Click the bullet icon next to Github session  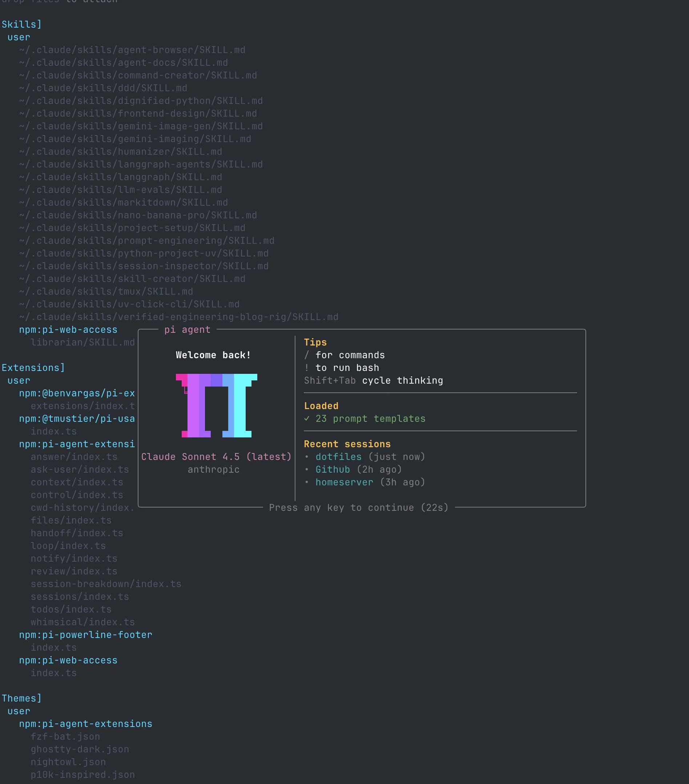pyautogui.click(x=308, y=469)
